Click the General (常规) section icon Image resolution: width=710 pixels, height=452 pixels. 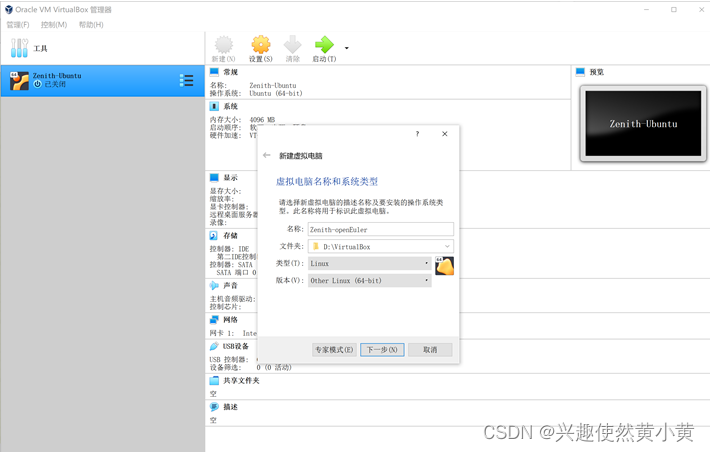(x=214, y=72)
